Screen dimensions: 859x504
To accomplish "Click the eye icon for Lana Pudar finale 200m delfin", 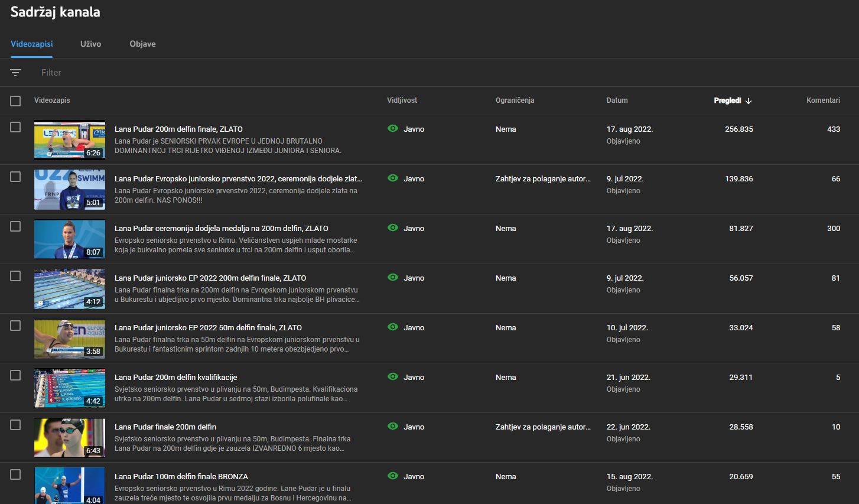I will pos(393,426).
